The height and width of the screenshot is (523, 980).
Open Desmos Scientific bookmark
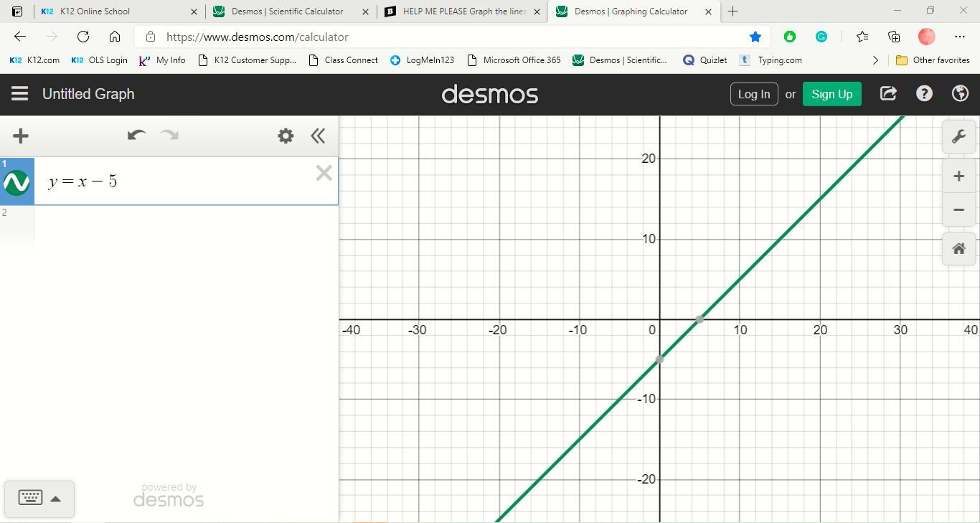click(x=620, y=60)
